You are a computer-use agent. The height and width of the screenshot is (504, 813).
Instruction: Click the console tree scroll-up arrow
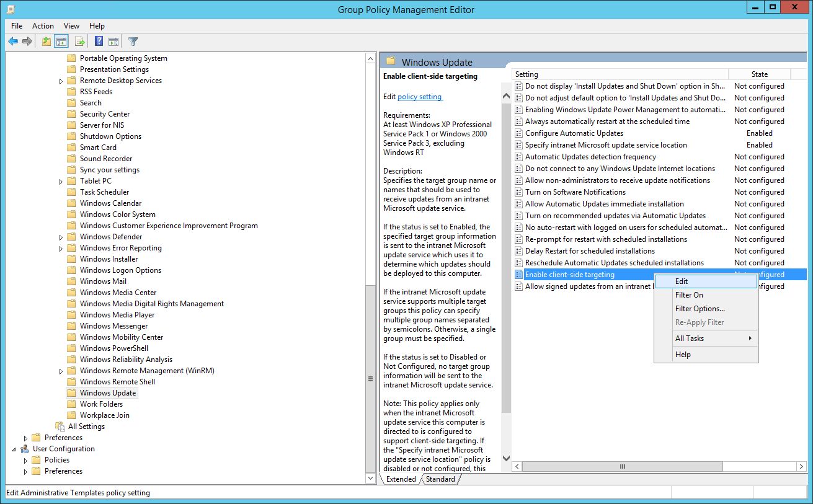point(371,59)
